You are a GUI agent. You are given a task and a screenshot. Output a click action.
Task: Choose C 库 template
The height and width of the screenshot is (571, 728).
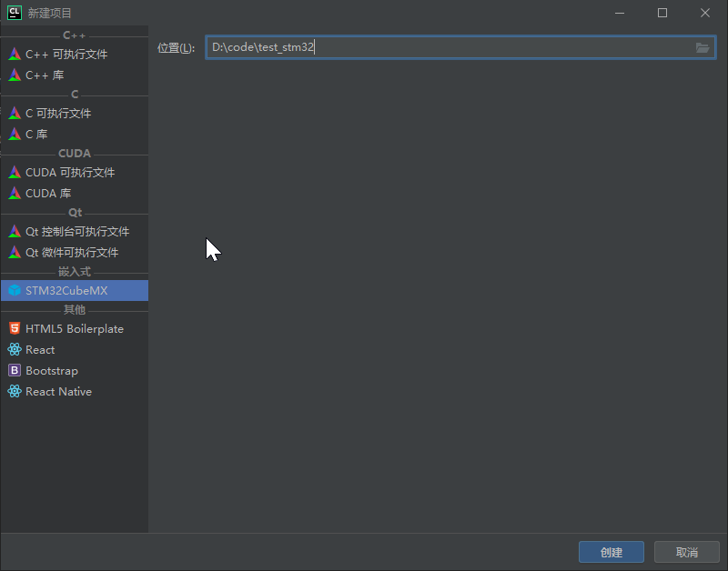click(x=75, y=134)
